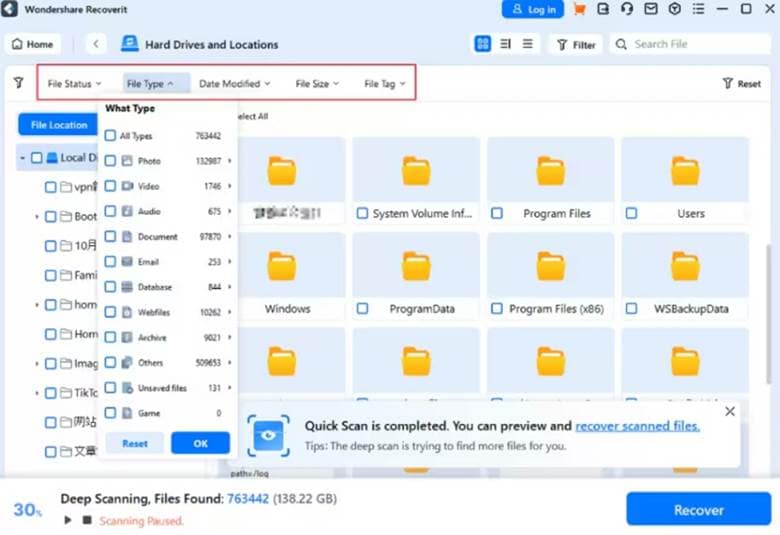Open the headset support icon
The width and height of the screenshot is (780, 535).
[627, 9]
